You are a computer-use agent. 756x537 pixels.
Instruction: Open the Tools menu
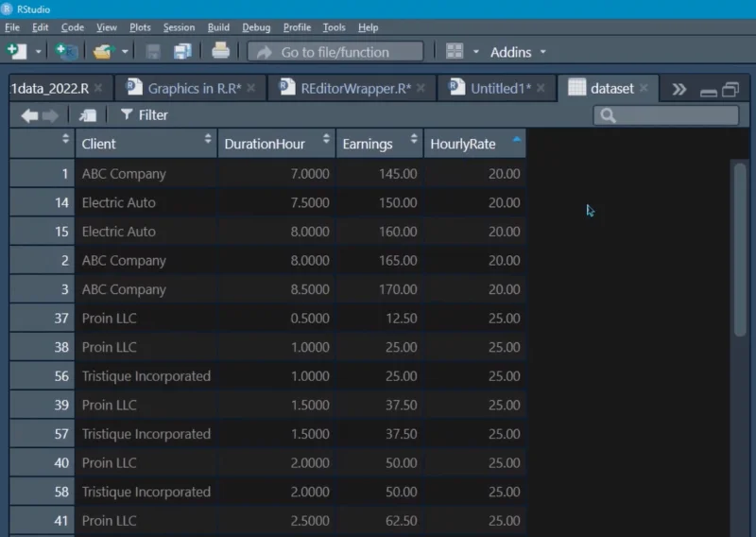pos(335,27)
